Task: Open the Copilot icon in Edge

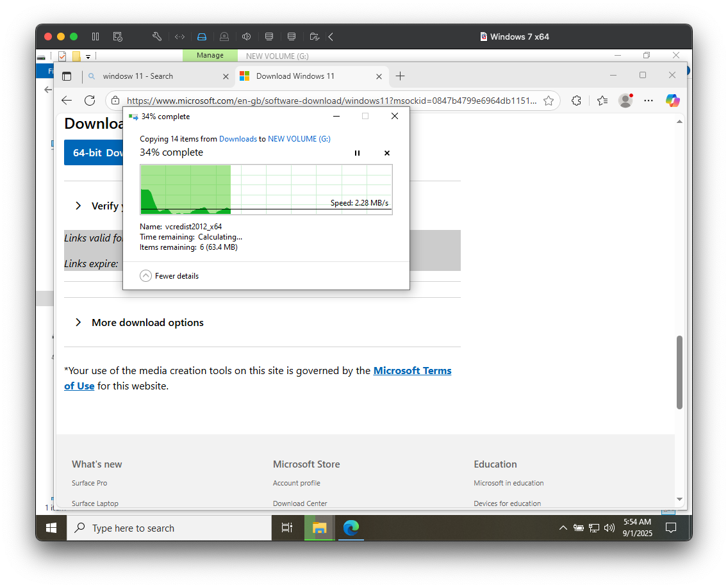Action: [672, 101]
